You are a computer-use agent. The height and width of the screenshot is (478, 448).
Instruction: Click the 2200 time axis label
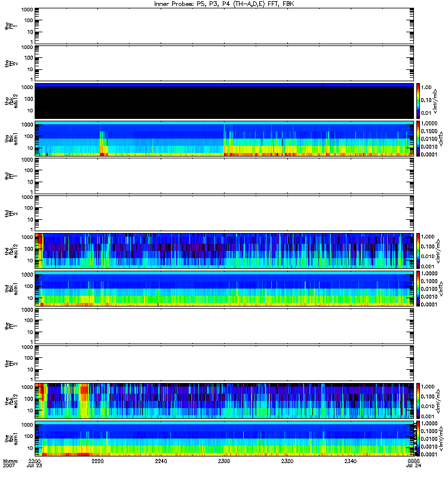click(35, 461)
